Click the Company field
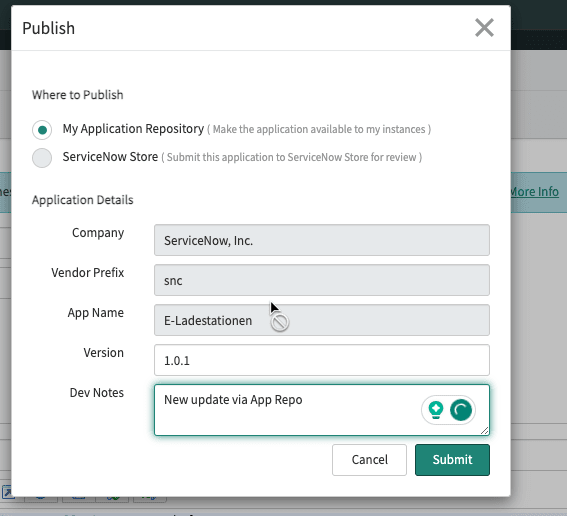The width and height of the screenshot is (567, 516). pos(322,240)
